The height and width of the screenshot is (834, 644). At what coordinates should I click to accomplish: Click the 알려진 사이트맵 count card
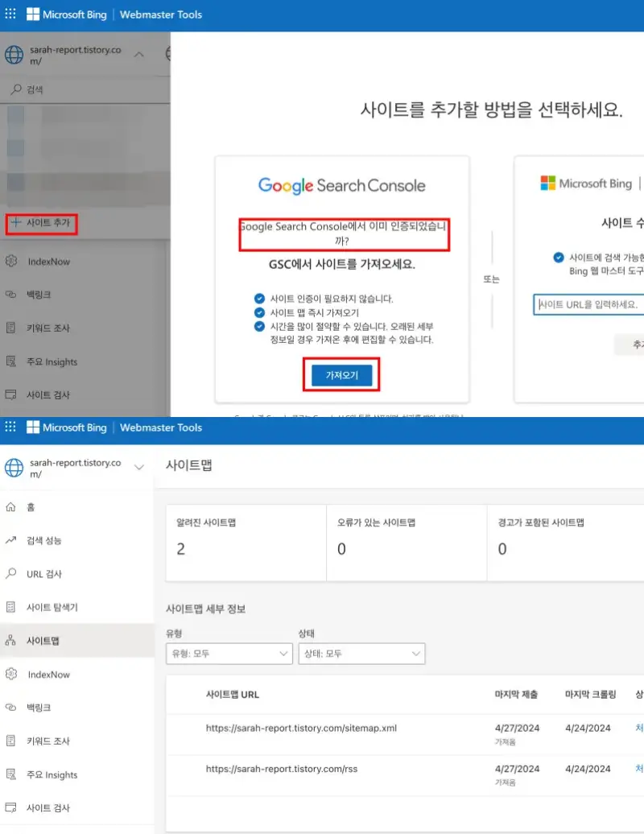pos(246,543)
